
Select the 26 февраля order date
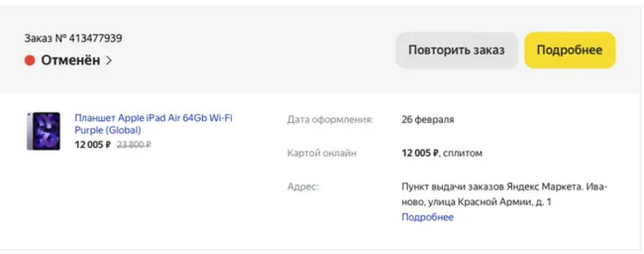click(427, 120)
